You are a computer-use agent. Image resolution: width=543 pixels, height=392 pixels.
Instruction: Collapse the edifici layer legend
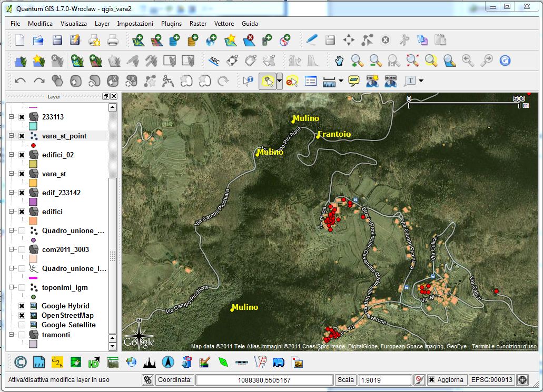tap(12, 212)
